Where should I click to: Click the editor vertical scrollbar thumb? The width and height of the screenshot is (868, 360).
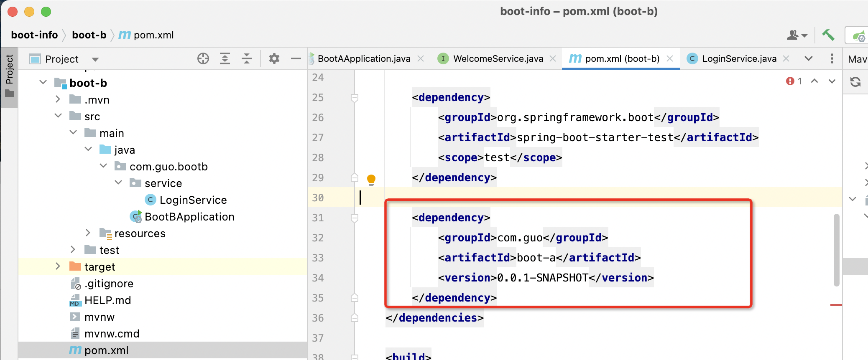pos(837,250)
